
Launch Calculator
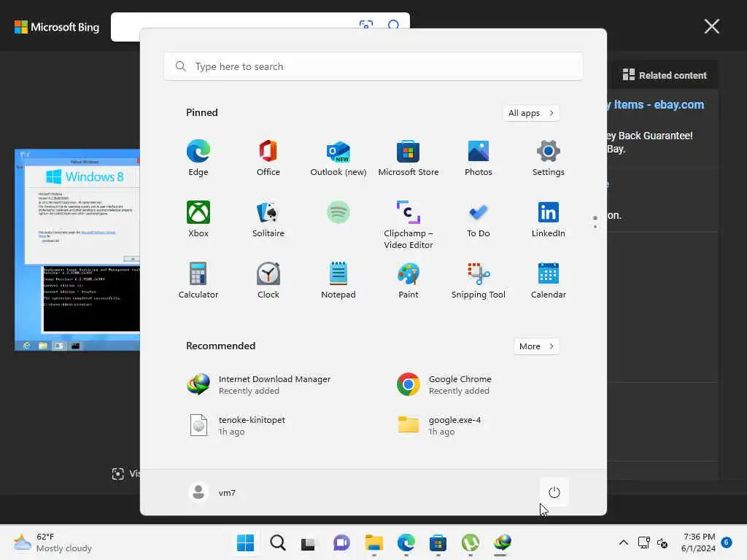coord(198,281)
